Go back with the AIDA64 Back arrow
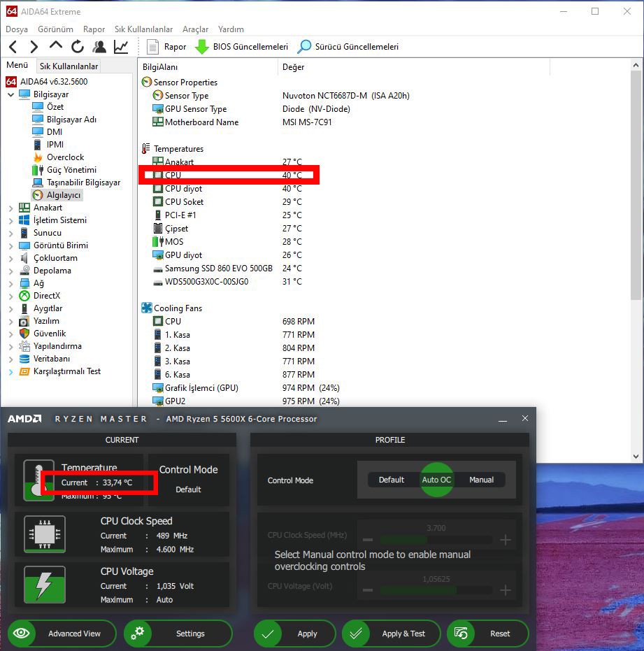644x651 pixels. (x=13, y=47)
